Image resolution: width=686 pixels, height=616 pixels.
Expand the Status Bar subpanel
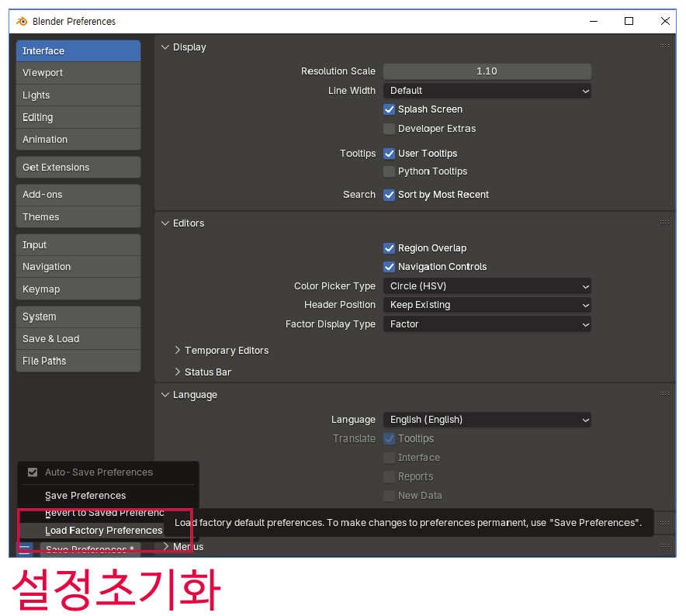(x=177, y=372)
